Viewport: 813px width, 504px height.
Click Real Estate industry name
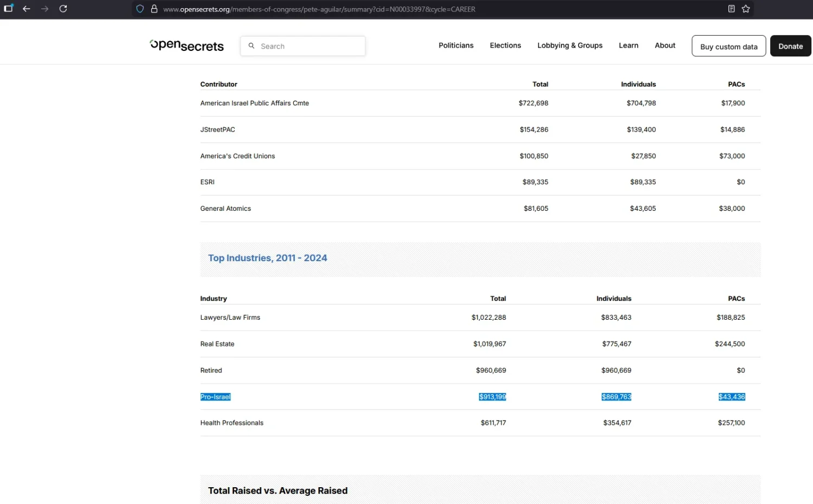coord(217,344)
